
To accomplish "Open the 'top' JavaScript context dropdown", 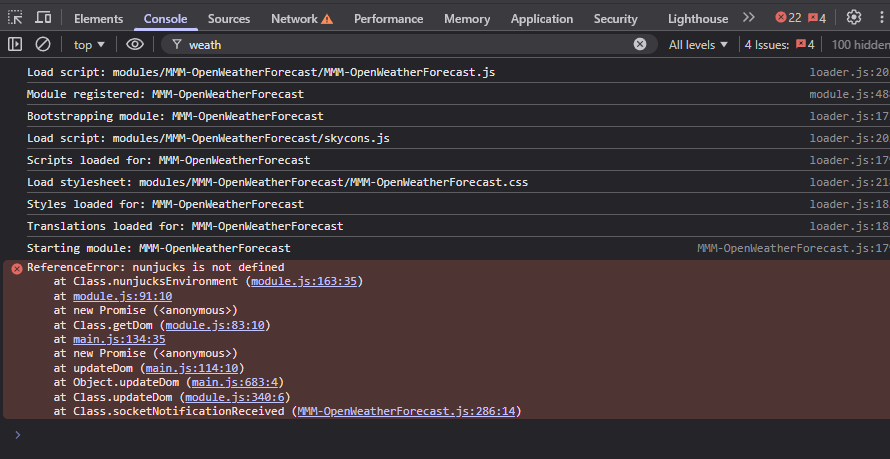I will 89,44.
